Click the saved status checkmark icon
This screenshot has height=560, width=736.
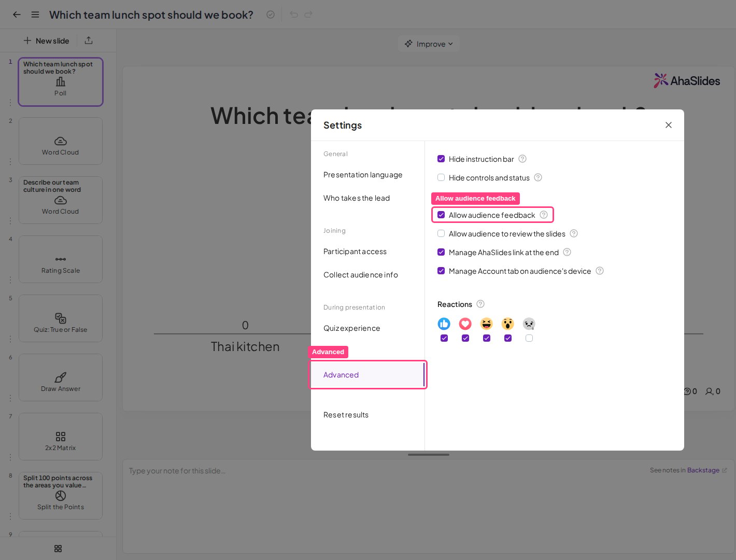pos(271,15)
